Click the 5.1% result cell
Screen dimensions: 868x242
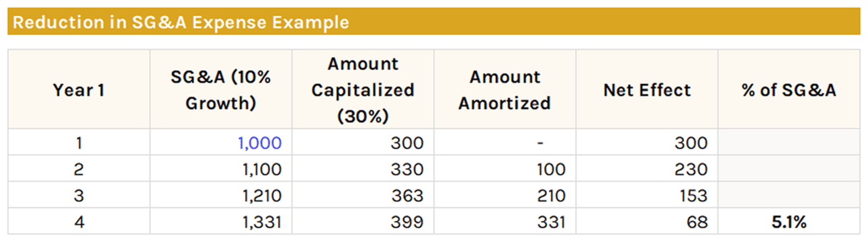pos(789,221)
